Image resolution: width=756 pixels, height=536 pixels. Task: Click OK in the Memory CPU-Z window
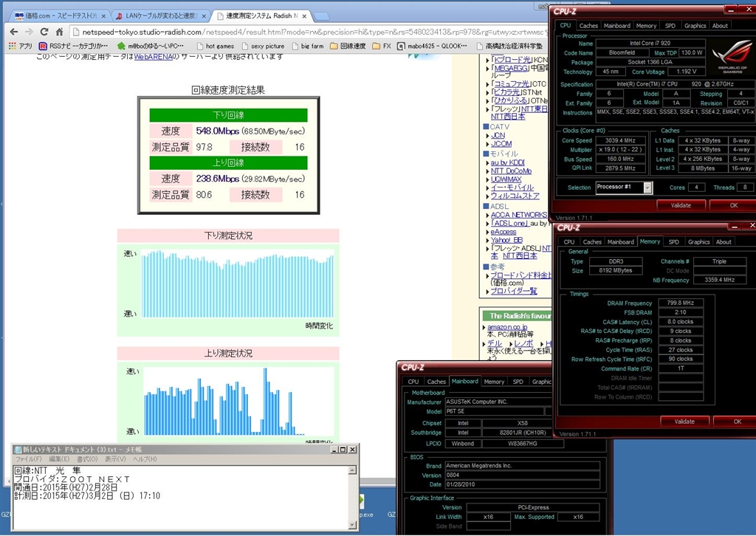click(736, 422)
